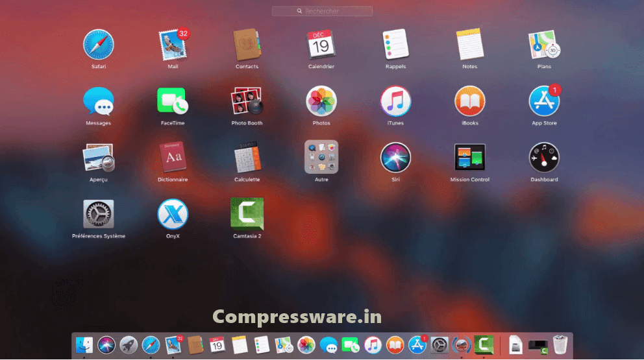The height and width of the screenshot is (360, 644).
Task: Launch Siri from the Launchpad grid
Action: 395,158
